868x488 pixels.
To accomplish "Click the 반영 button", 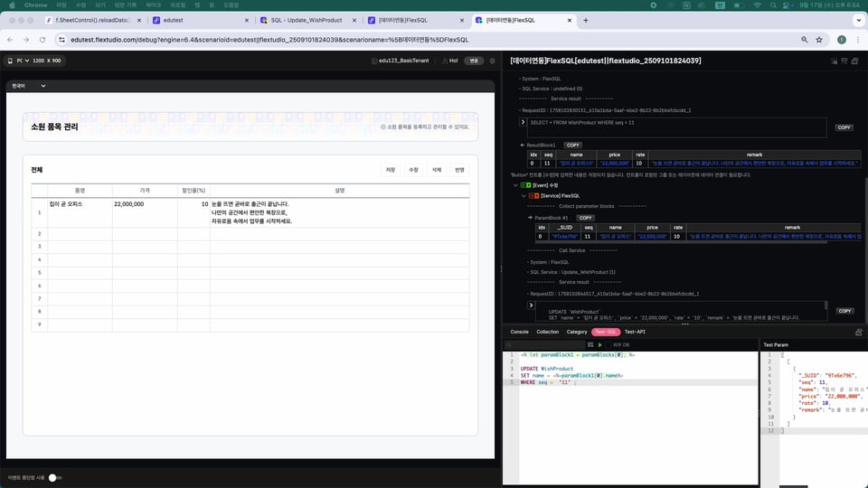I will click(459, 170).
